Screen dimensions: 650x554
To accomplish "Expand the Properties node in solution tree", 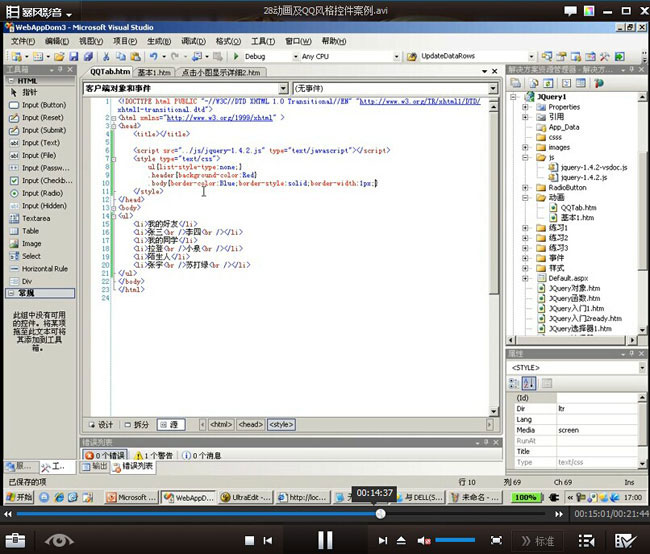I will click(525, 107).
